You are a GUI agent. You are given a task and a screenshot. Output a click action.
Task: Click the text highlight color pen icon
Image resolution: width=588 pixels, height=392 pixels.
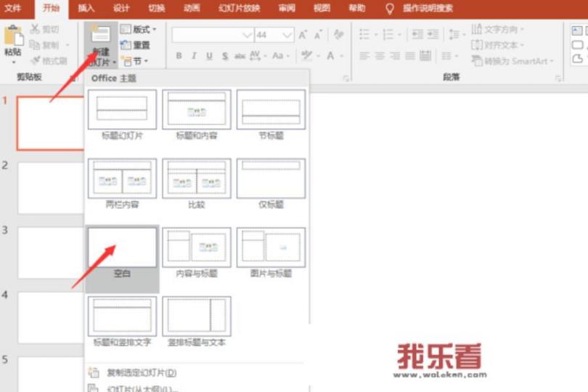tap(306, 56)
